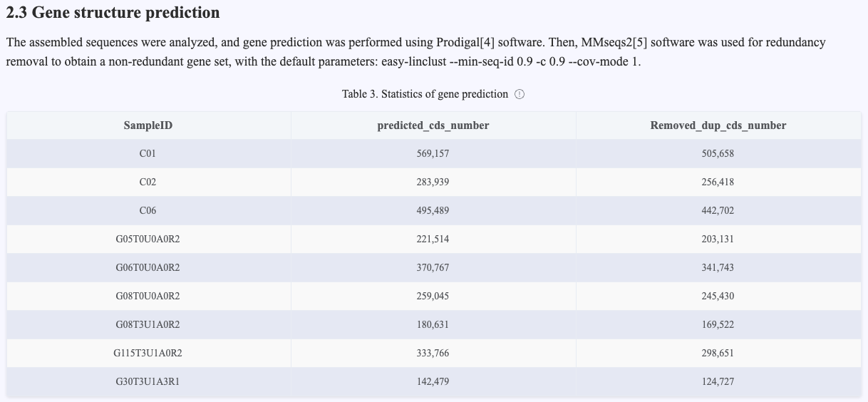Image resolution: width=868 pixels, height=402 pixels.
Task: Select the C06 sample ID cell
Action: [148, 210]
